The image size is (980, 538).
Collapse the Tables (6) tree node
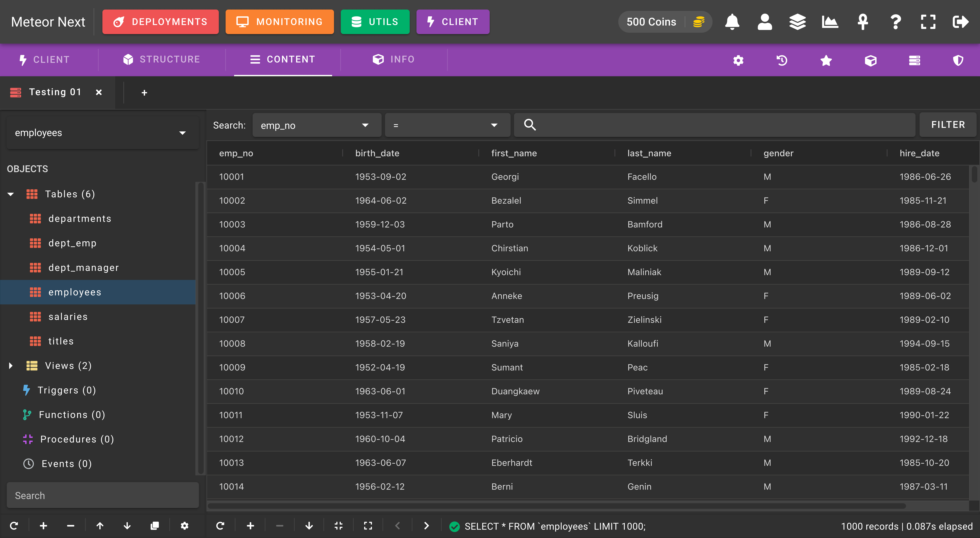[11, 194]
